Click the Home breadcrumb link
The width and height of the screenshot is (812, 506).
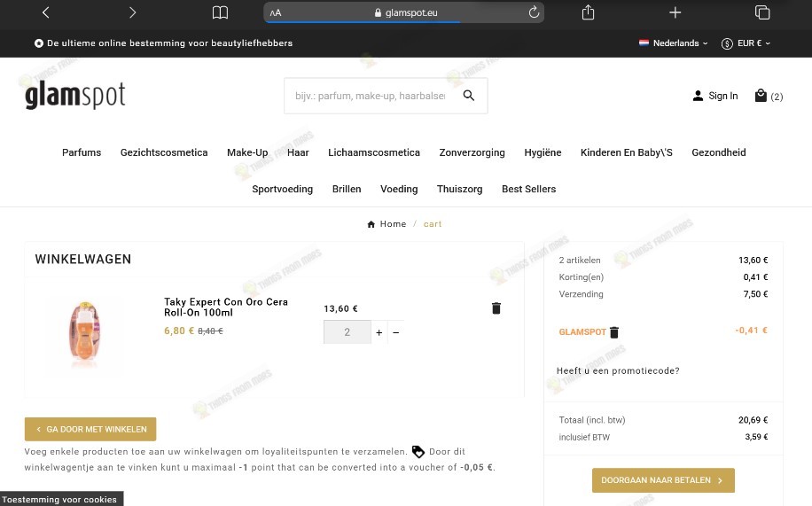click(x=393, y=223)
